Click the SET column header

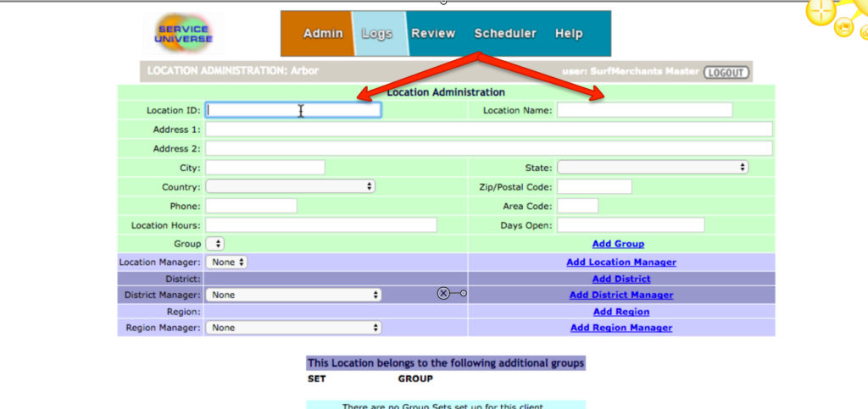317,379
